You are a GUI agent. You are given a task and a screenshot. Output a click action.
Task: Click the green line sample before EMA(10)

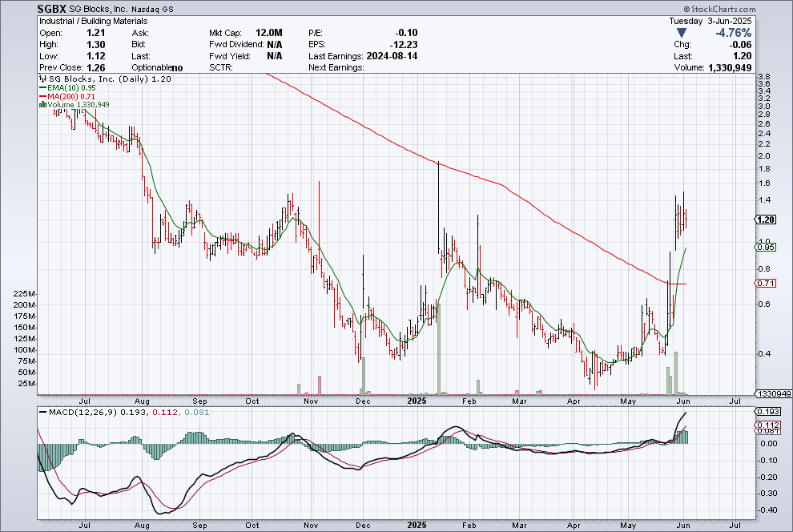(43, 87)
